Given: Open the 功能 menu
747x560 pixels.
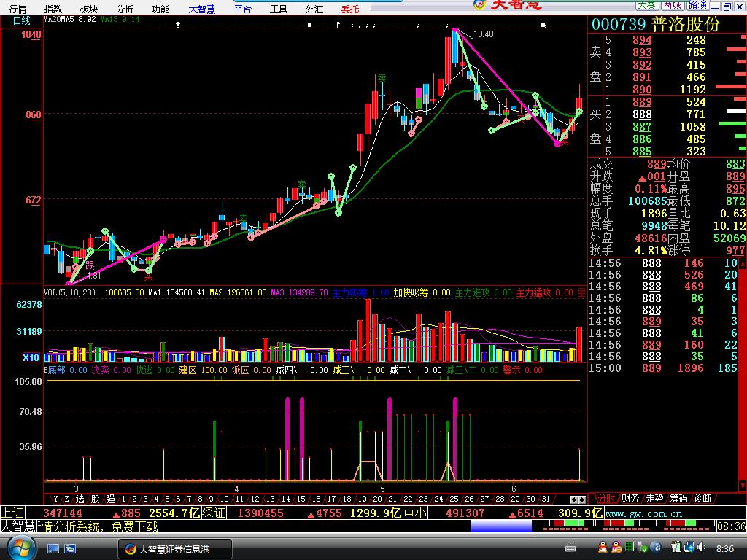Looking at the screenshot, I should click(x=160, y=9).
